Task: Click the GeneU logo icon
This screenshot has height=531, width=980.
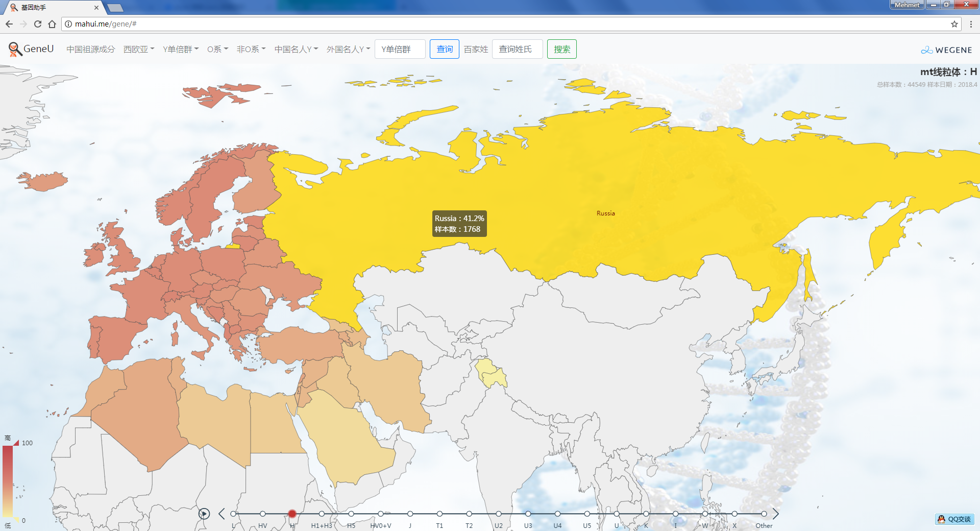Action: [x=15, y=49]
